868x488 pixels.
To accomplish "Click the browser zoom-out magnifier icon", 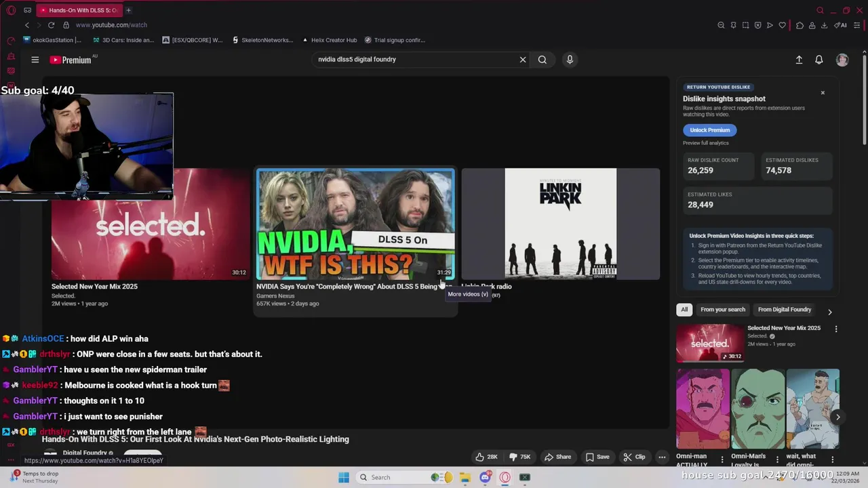I will point(721,25).
